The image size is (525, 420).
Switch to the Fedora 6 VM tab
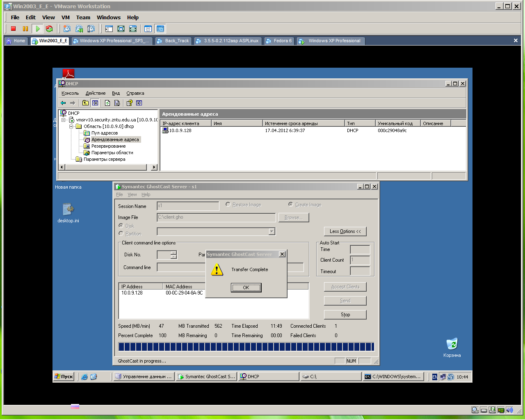pyautogui.click(x=279, y=41)
